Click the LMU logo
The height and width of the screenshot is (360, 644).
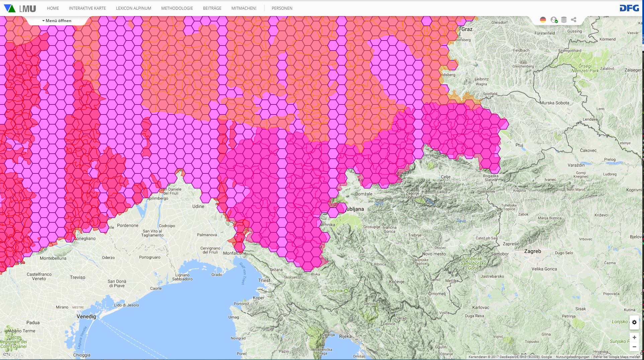[x=20, y=8]
